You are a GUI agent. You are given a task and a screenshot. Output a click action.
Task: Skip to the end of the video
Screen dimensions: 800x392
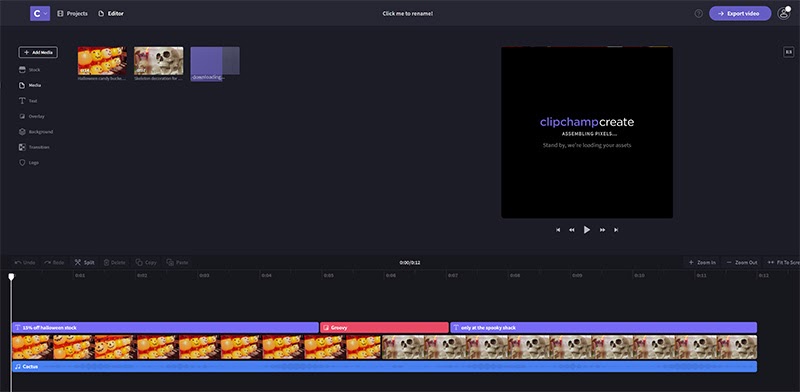pos(616,230)
